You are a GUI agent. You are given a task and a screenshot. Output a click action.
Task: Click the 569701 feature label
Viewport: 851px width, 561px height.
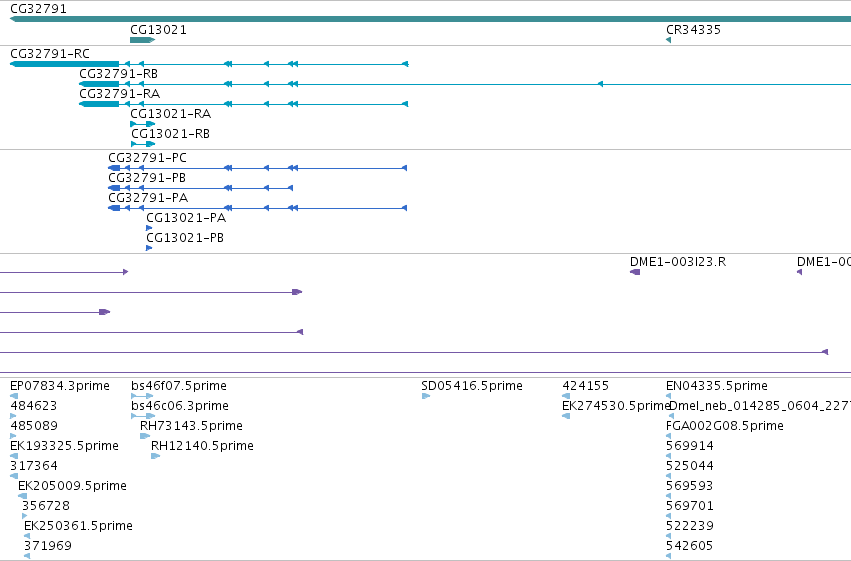coord(689,506)
